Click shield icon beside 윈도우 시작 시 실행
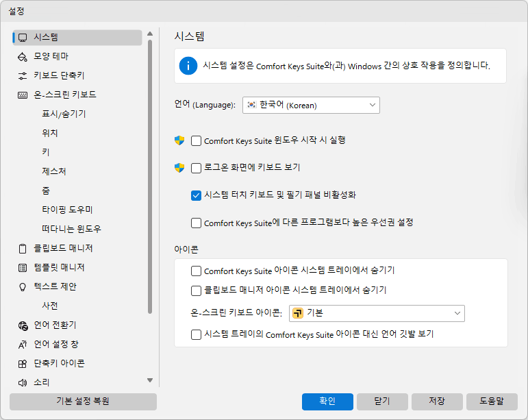Screen dimensions: 528x420 click(179, 140)
